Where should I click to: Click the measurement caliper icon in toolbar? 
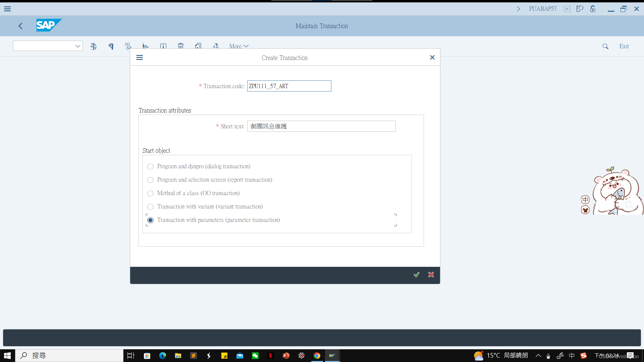pyautogui.click(x=111, y=46)
